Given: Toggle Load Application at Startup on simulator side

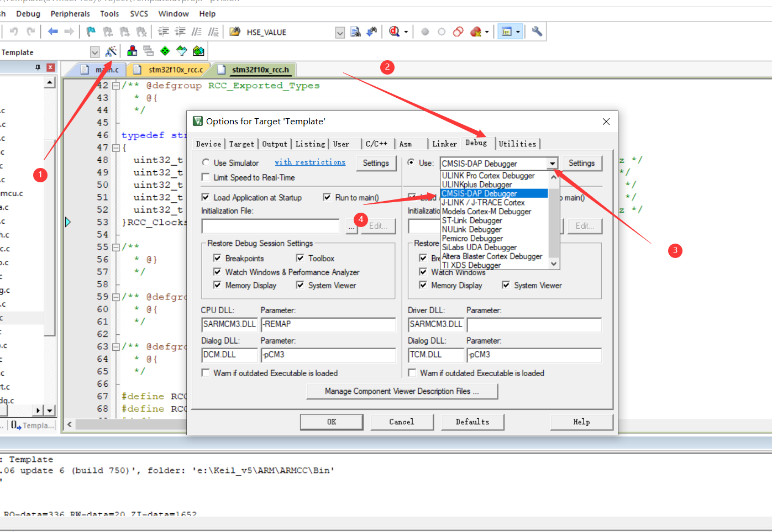Looking at the screenshot, I should pyautogui.click(x=206, y=197).
